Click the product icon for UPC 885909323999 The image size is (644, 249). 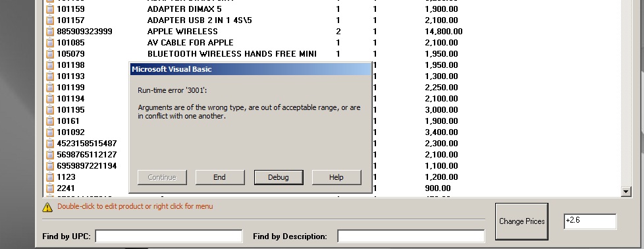click(49, 31)
